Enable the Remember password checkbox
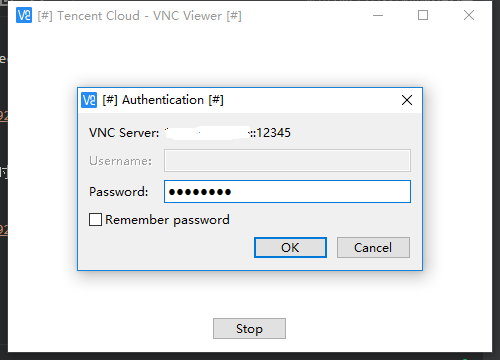The image size is (500, 360). tap(95, 220)
